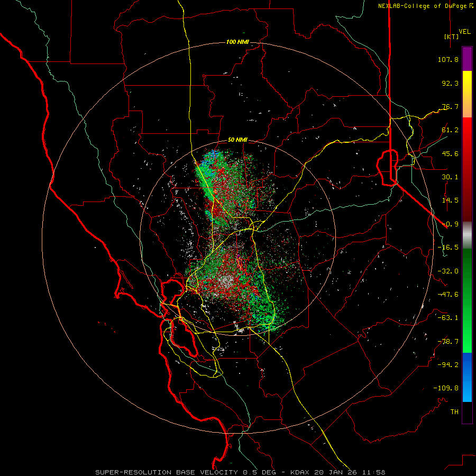
Task: Click the -63.1 velocity scale label
Action: tap(448, 318)
